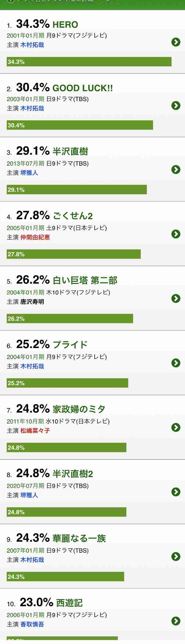185x644 pixels.
Task: Open actor link 堺雅人 under the 29.1% 半沢直樹
Action: tap(29, 173)
